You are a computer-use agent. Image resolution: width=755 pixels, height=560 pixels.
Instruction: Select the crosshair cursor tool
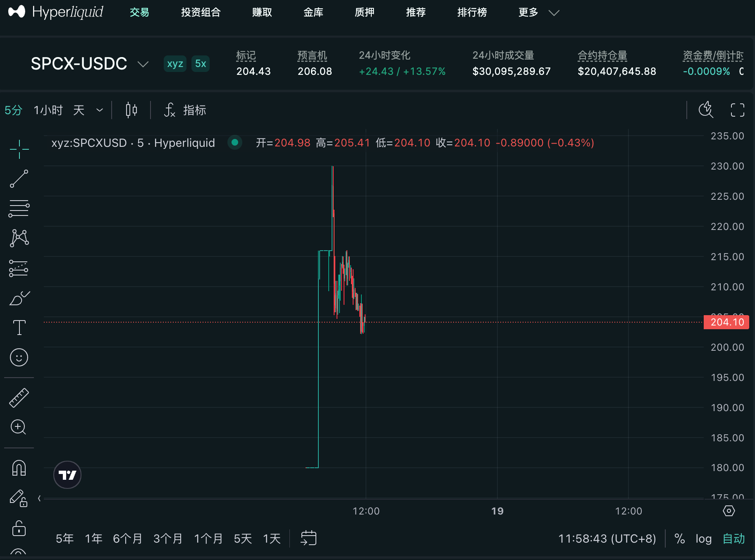click(19, 149)
